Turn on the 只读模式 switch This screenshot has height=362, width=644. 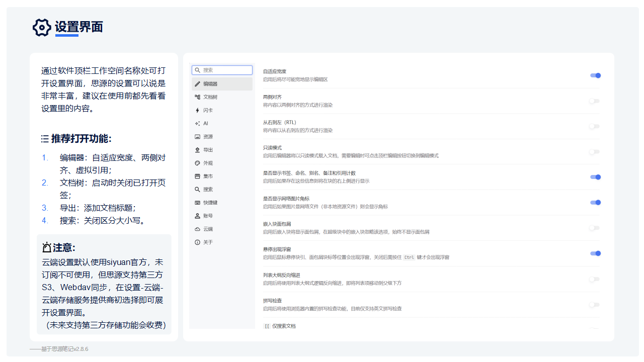click(595, 151)
